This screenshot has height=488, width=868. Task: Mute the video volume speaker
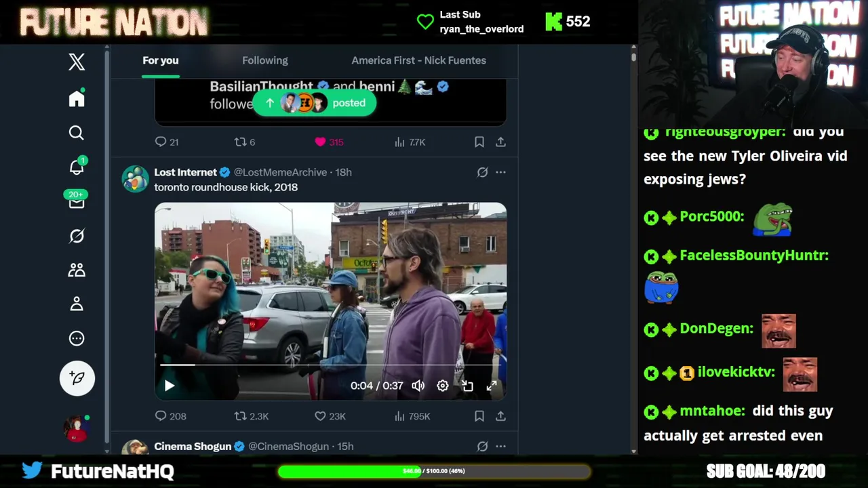(x=418, y=386)
